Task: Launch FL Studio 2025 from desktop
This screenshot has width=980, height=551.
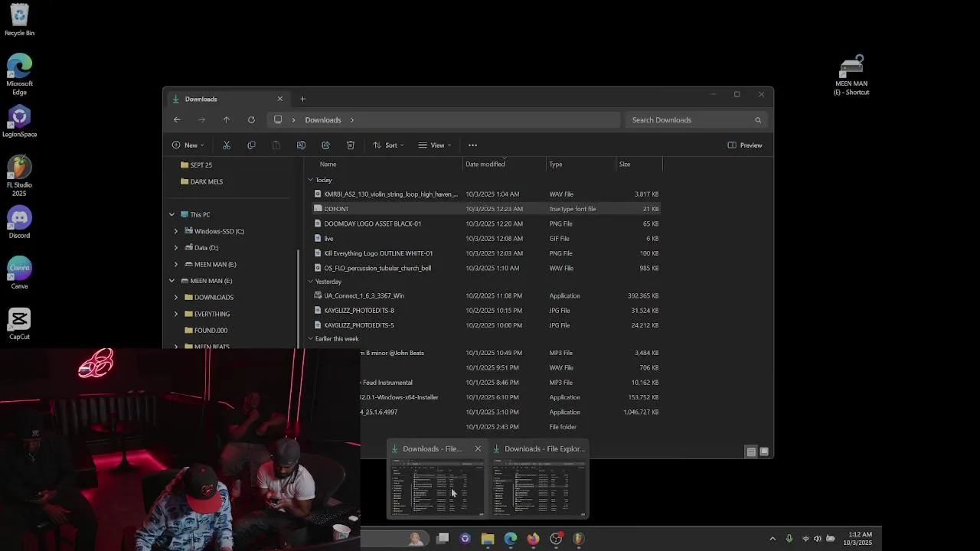Action: point(19,176)
